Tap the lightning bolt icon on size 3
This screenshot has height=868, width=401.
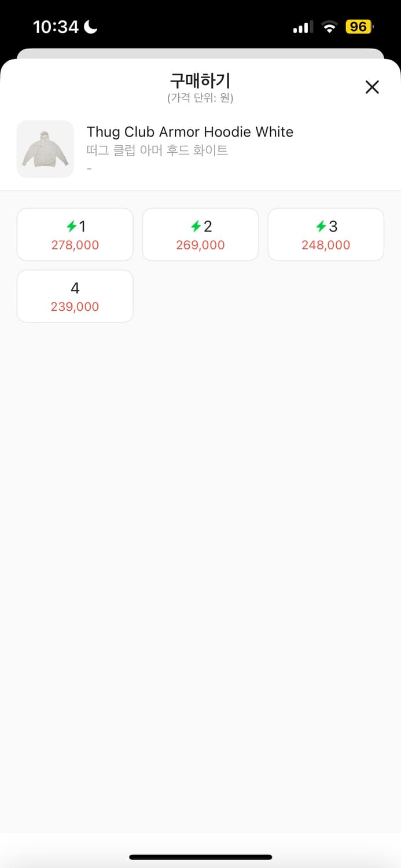tap(321, 226)
